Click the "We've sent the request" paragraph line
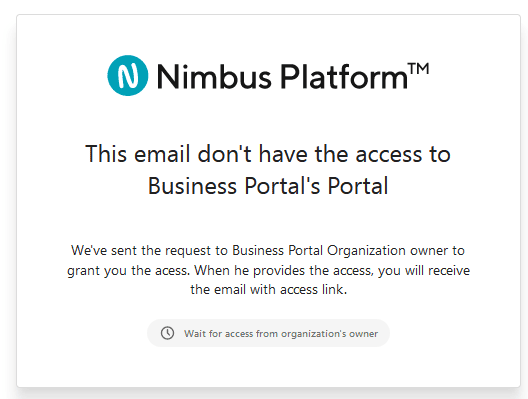Viewport: 528px width, 399px height. click(x=268, y=251)
